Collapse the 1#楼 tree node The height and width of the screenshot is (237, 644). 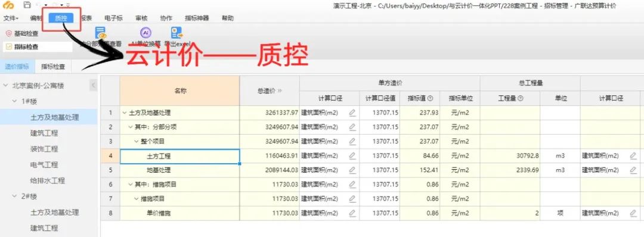(15, 101)
